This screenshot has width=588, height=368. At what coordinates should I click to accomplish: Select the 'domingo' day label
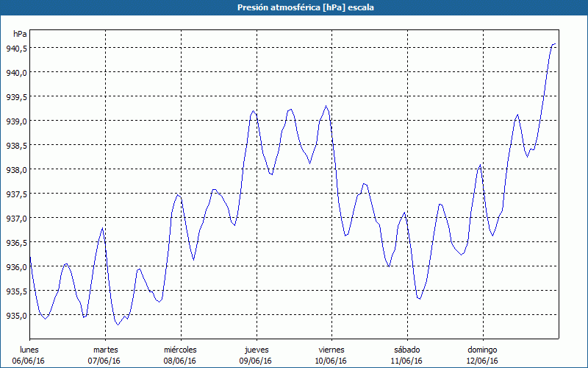(482, 349)
